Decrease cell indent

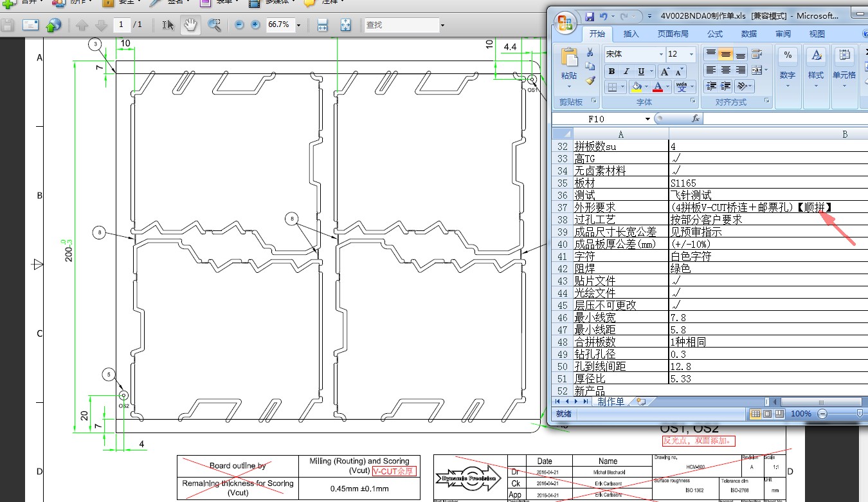[710, 86]
